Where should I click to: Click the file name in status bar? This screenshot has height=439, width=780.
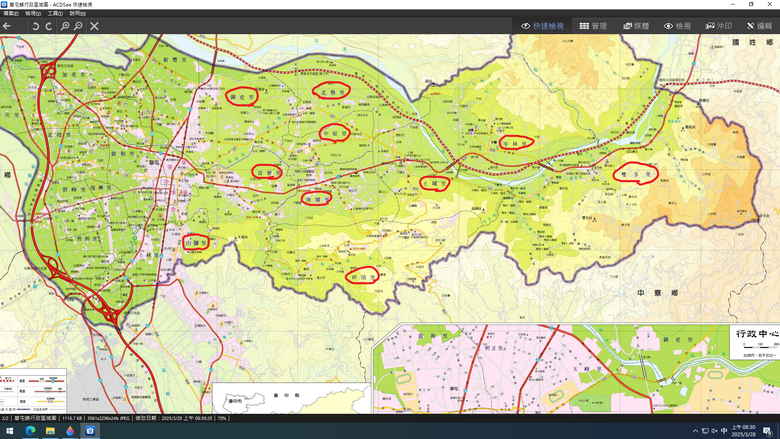coord(35,418)
